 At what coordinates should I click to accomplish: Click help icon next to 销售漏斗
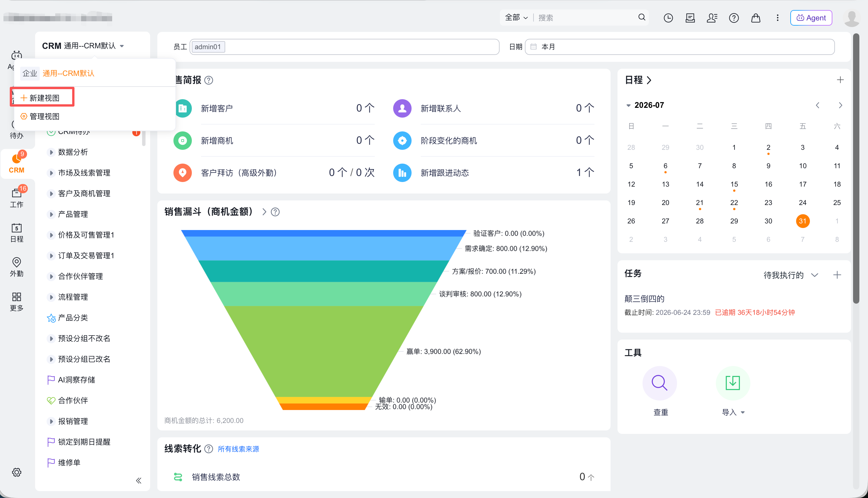click(275, 212)
